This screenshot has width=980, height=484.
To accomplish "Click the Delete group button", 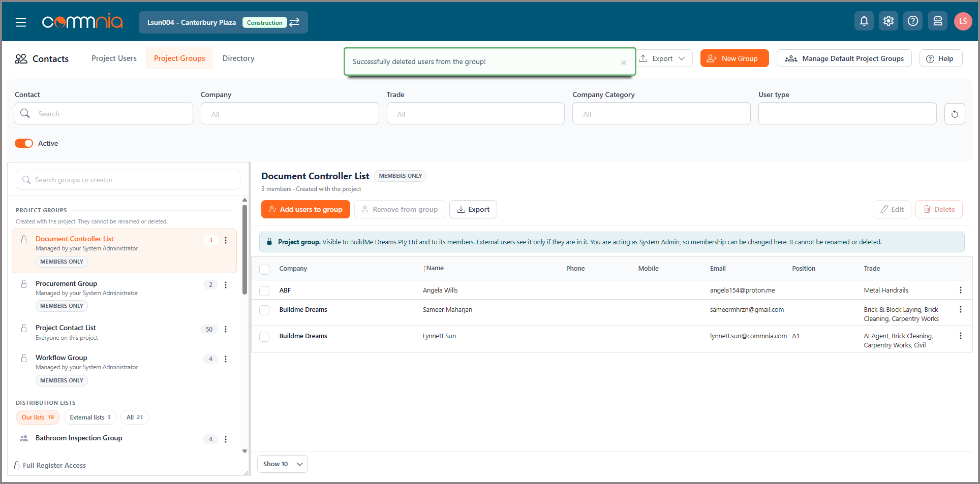I will coord(939,209).
